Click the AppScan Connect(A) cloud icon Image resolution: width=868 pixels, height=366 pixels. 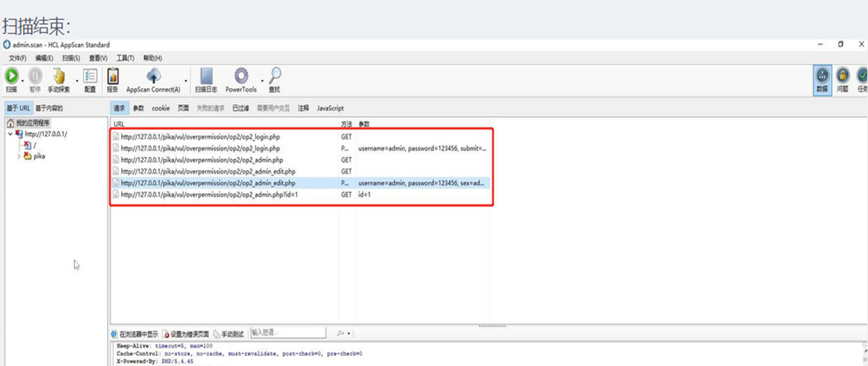(153, 80)
